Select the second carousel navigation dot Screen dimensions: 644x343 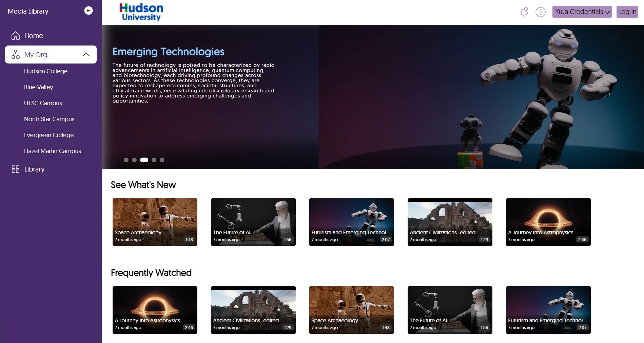pos(134,160)
